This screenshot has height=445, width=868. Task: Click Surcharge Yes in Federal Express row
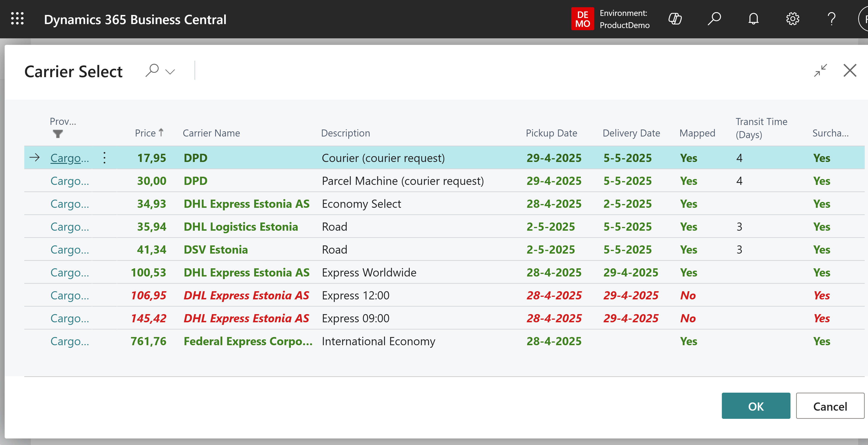click(822, 341)
